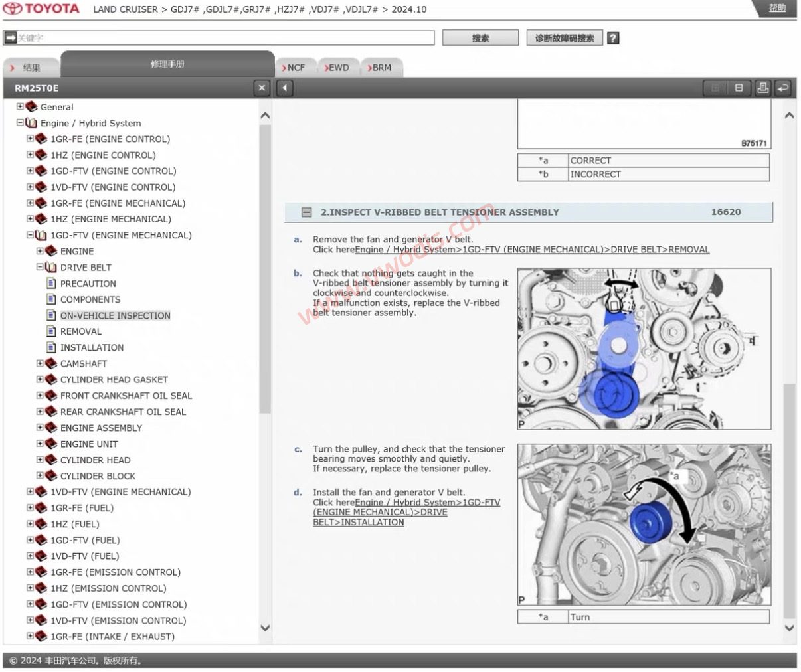Click the book icon beside 1GR-FE (ENGINE CONTROL)
The width and height of the screenshot is (801, 672).
tap(41, 139)
